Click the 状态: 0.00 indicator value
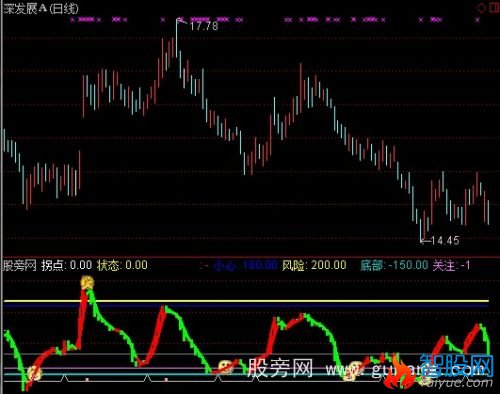 point(122,265)
